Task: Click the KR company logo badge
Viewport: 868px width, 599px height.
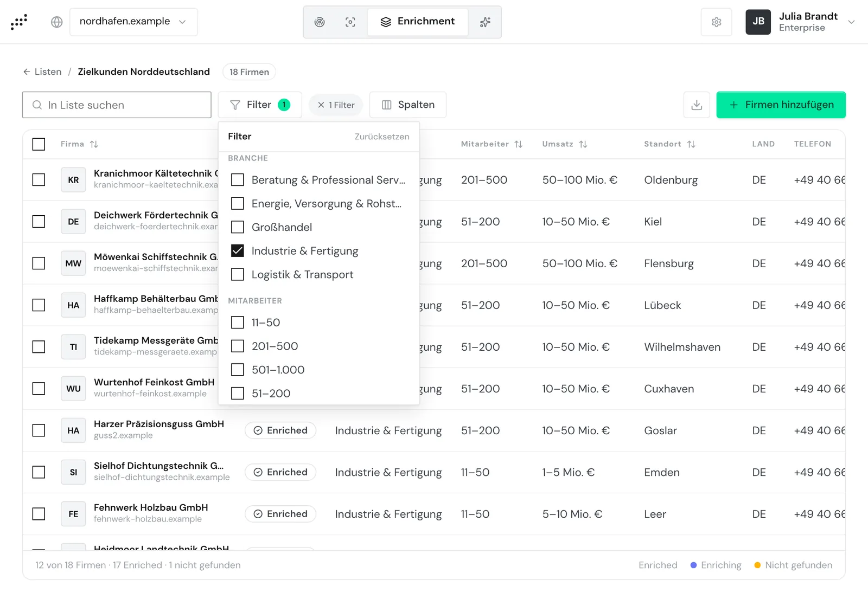Action: 73,180
